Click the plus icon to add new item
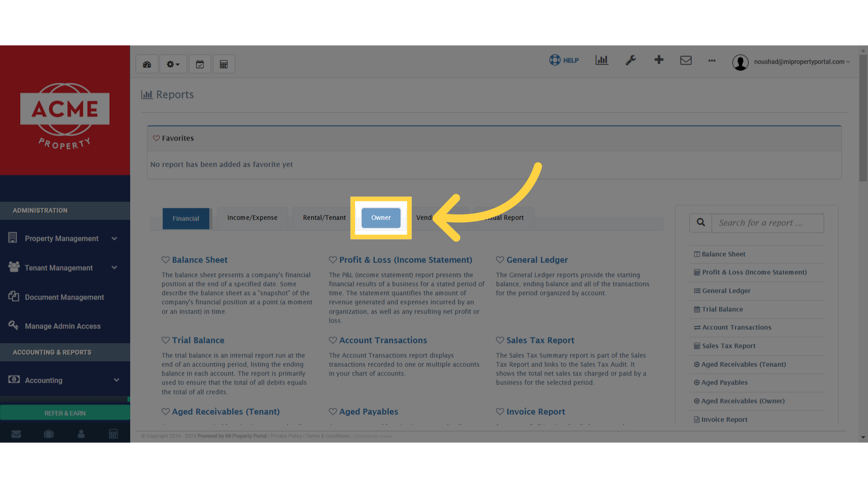Image resolution: width=868 pixels, height=488 pixels. point(659,60)
